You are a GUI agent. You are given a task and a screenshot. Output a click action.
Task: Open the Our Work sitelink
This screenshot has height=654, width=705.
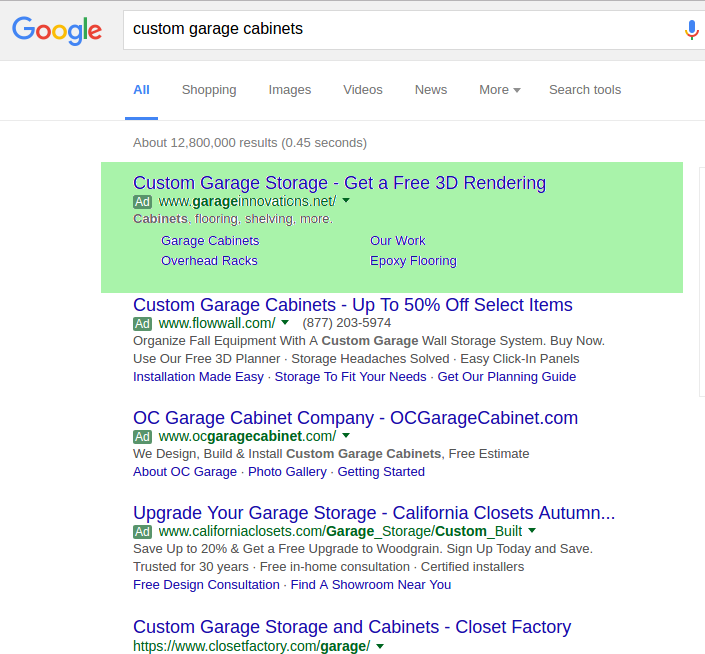coord(397,241)
